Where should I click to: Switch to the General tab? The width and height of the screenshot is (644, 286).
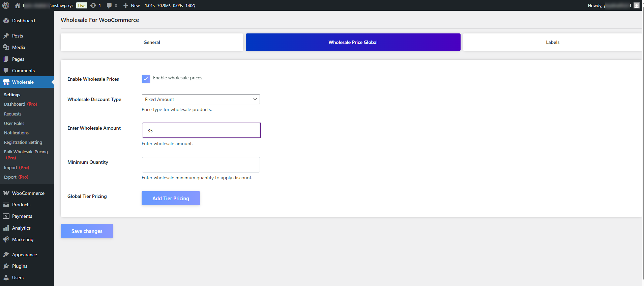(152, 42)
